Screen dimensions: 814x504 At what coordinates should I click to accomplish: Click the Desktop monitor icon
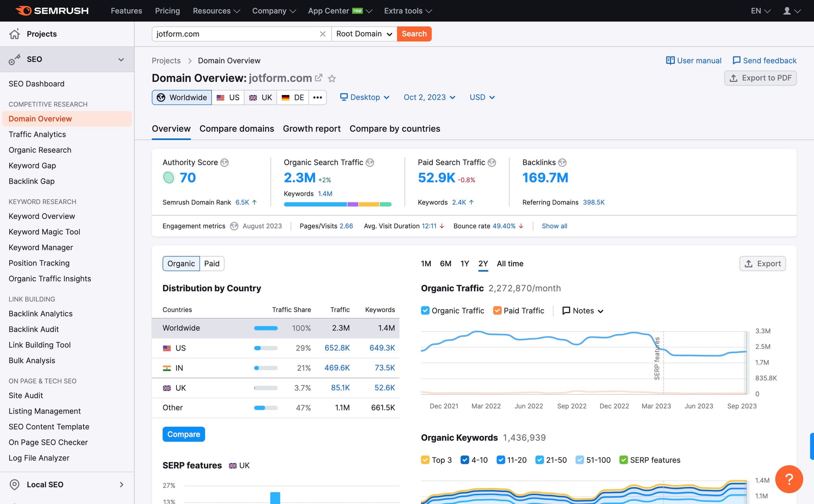(344, 97)
